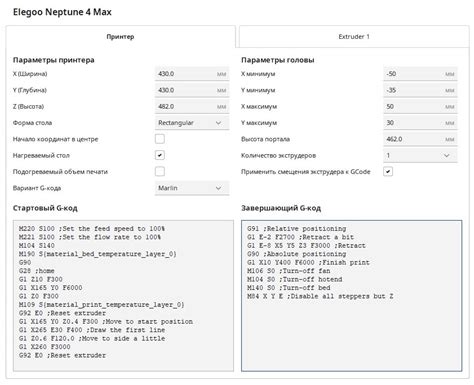Screen dimensions: 474x385
Task: Click the Высота портала field
Action: (x=420, y=139)
